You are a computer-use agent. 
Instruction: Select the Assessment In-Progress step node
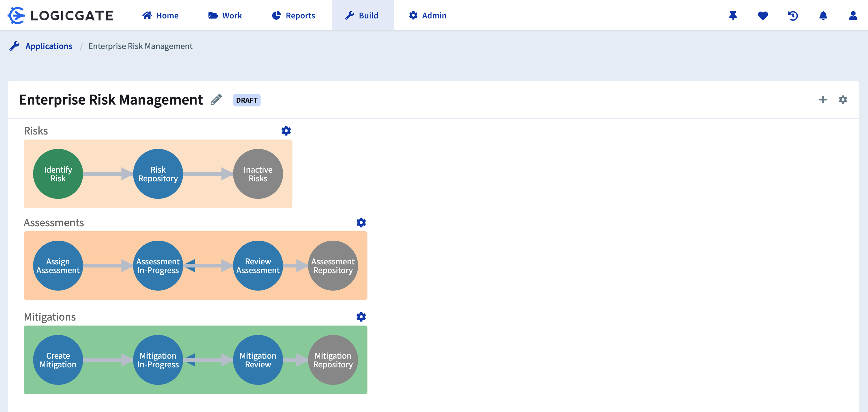[x=158, y=266]
